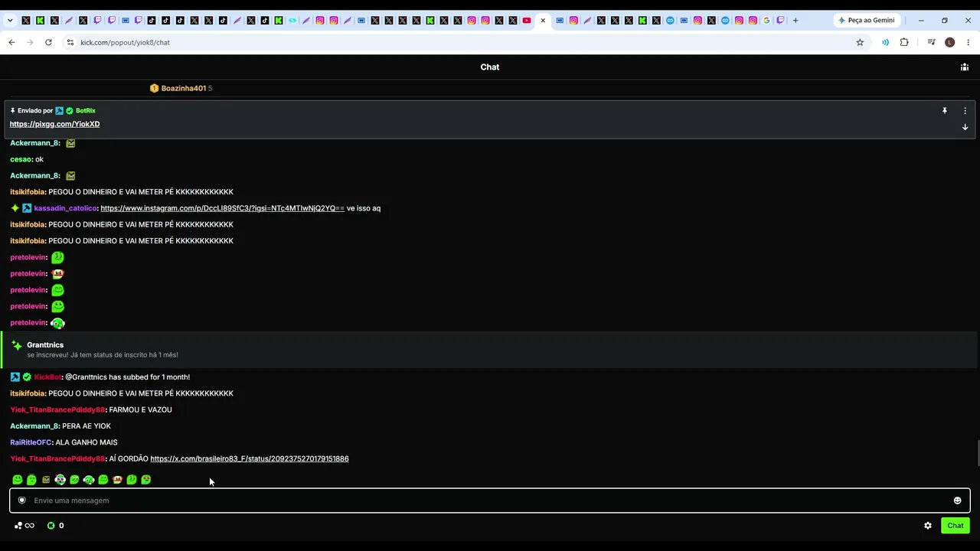Click the 'Peça ao Gemini' button

[x=866, y=21]
